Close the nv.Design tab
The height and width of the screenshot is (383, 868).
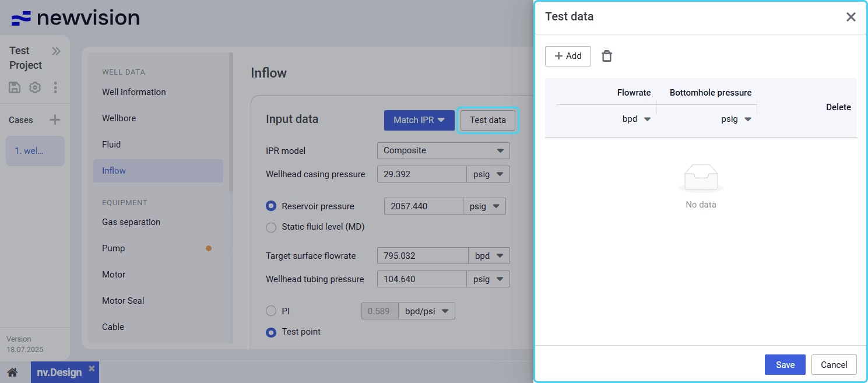point(92,368)
